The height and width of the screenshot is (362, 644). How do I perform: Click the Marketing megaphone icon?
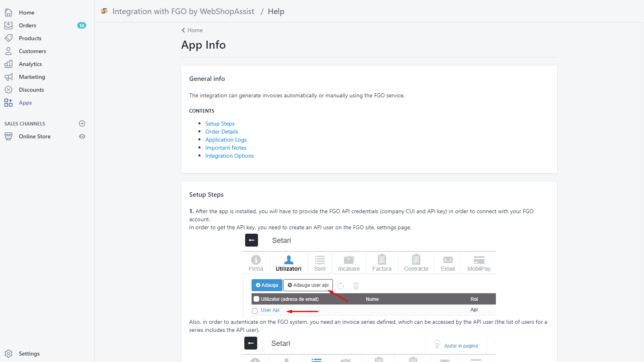pos(8,77)
